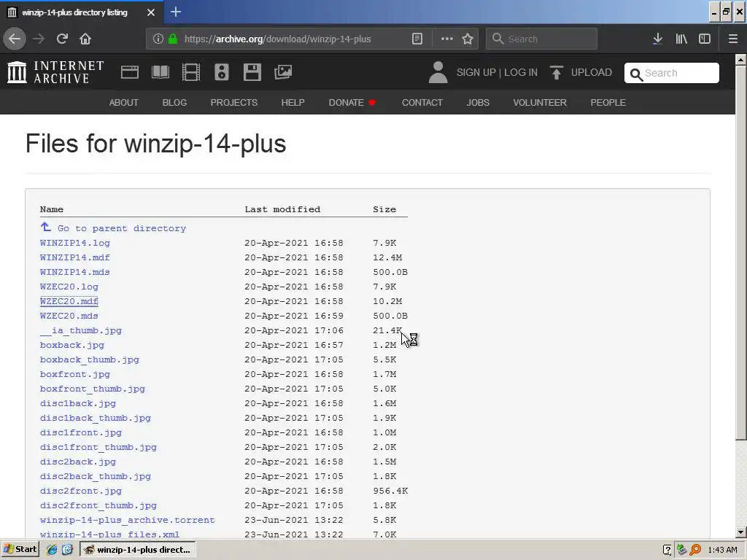Toggle reader view icon in address bar

click(x=417, y=39)
